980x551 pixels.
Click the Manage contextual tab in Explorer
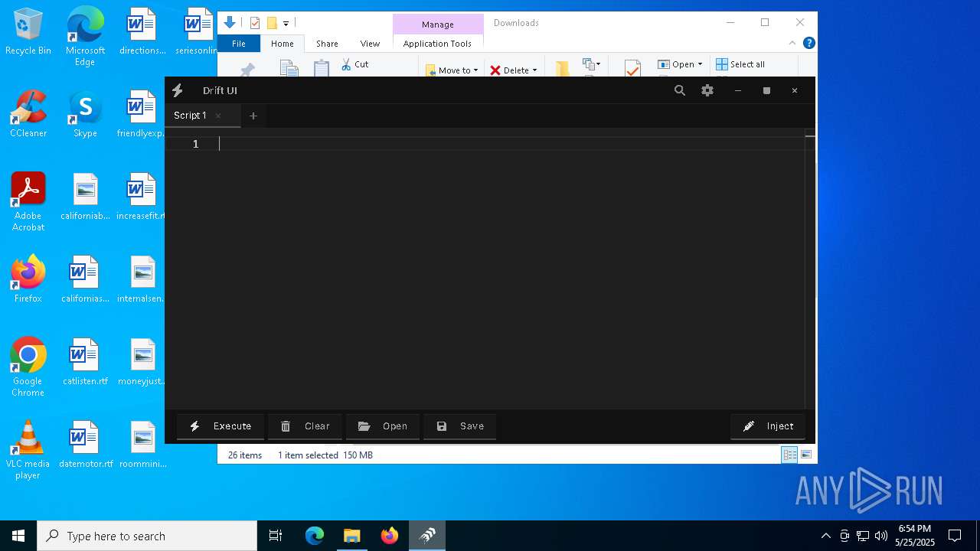438,24
